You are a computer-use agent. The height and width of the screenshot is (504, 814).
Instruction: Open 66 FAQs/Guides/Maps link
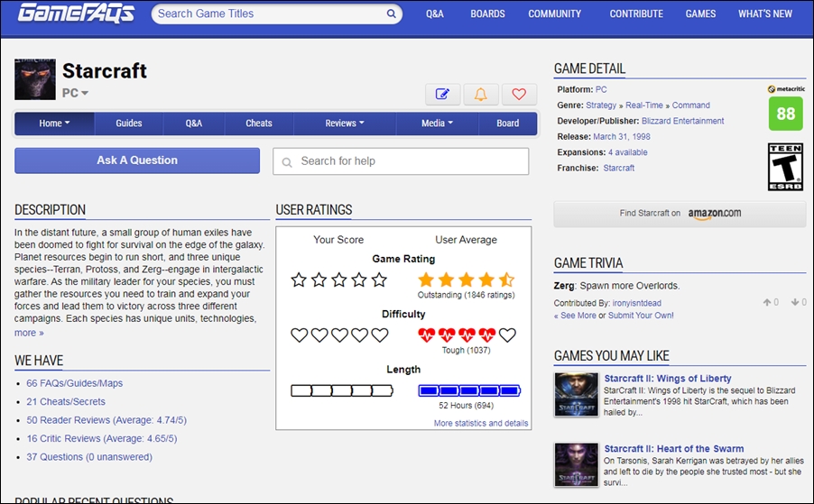pyautogui.click(x=75, y=383)
